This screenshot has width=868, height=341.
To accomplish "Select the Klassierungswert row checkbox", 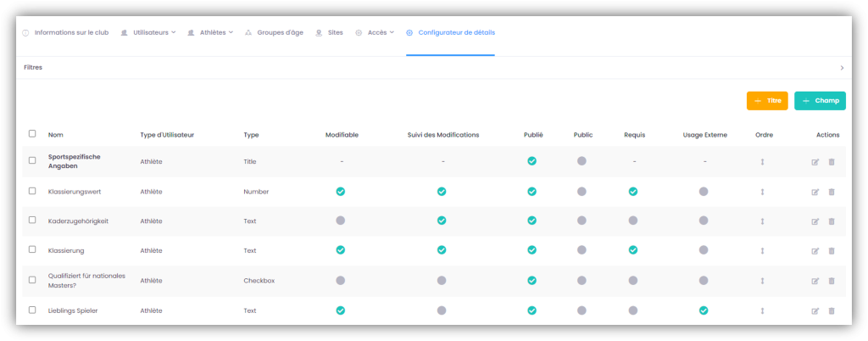I will (x=32, y=191).
